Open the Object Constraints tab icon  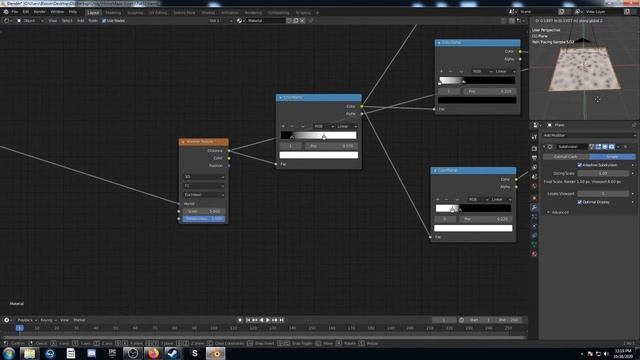pyautogui.click(x=534, y=236)
